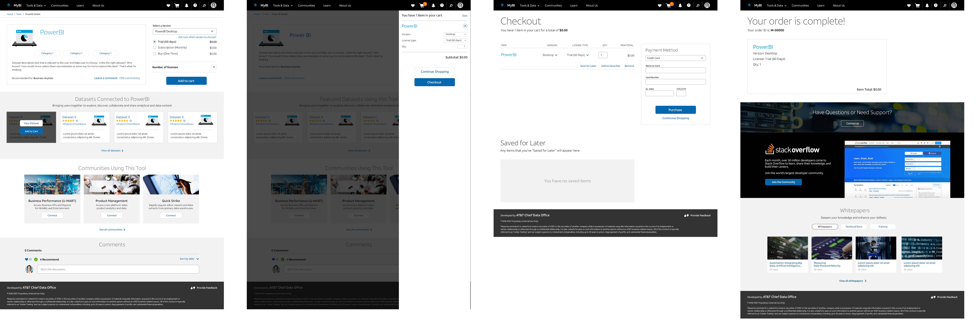Click the Add to cart button
Screen dimensions: 980x325
[186, 81]
